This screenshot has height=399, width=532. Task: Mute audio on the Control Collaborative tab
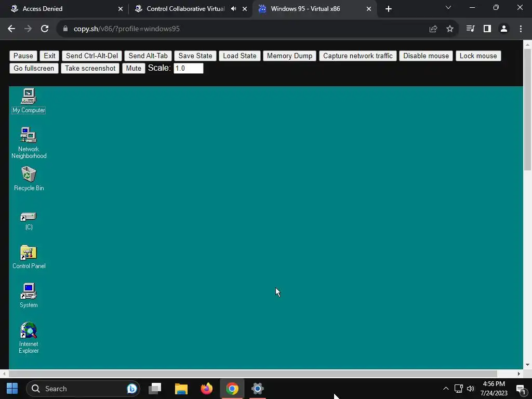click(x=233, y=9)
